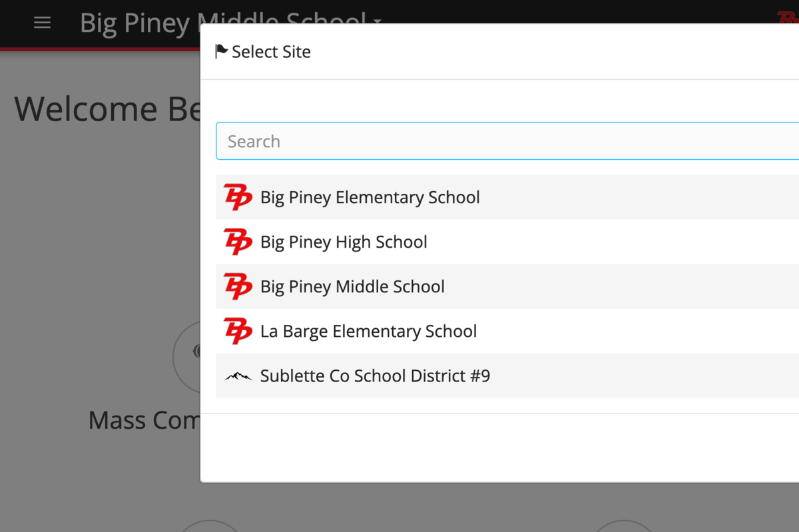Click the BP logo next to Big Piney Elementary School

pyautogui.click(x=238, y=197)
